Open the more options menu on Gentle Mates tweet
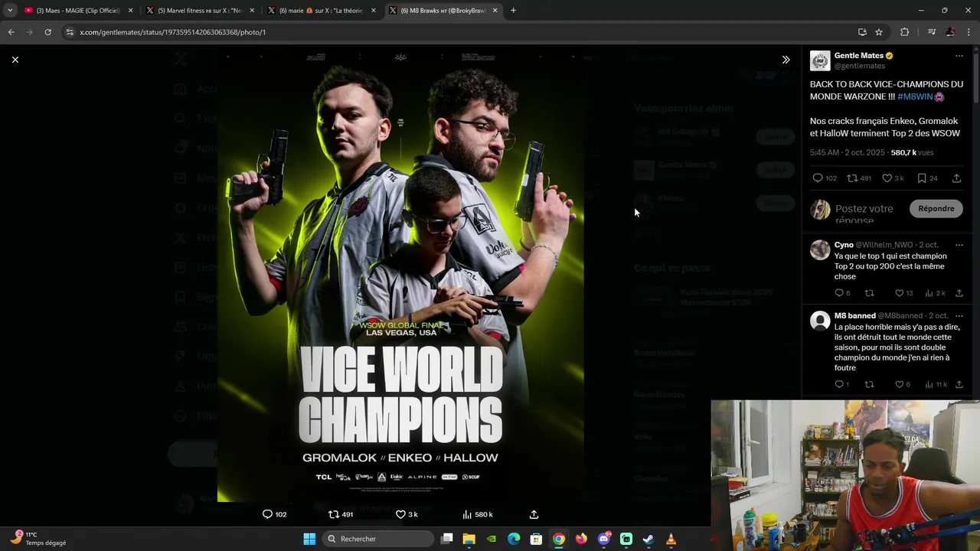This screenshot has height=551, width=980. click(959, 56)
